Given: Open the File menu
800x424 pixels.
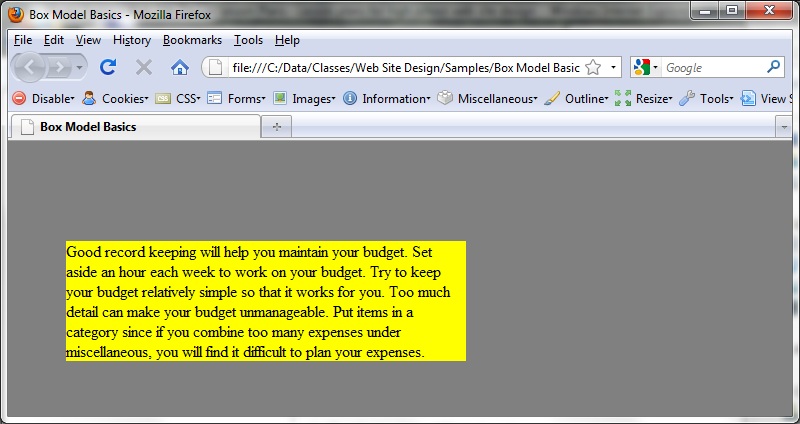Looking at the screenshot, I should (22, 40).
